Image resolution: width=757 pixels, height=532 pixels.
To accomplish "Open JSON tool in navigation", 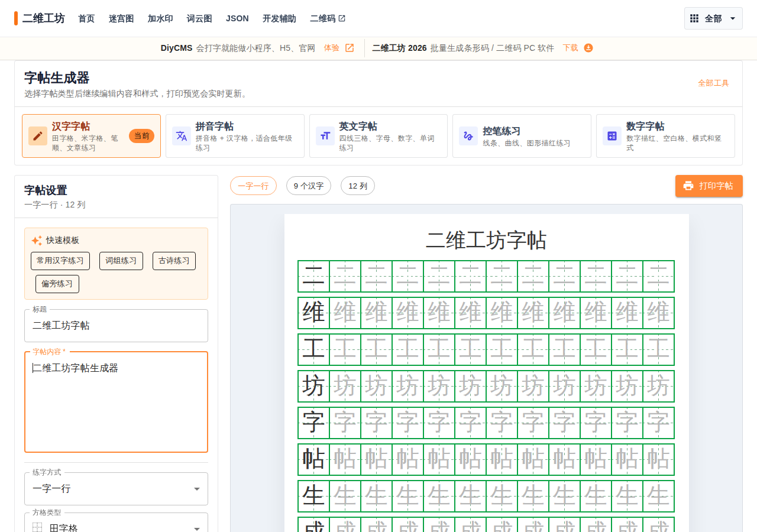I will coord(237,18).
